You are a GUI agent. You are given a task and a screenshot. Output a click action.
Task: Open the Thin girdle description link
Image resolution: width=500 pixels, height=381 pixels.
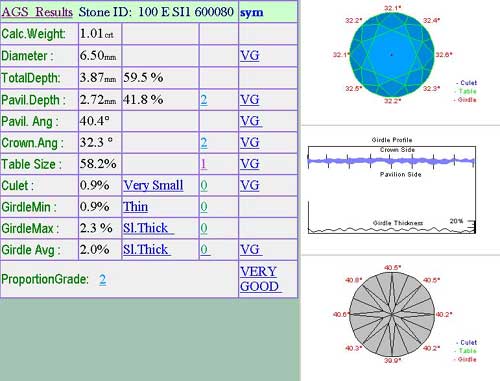(x=135, y=207)
